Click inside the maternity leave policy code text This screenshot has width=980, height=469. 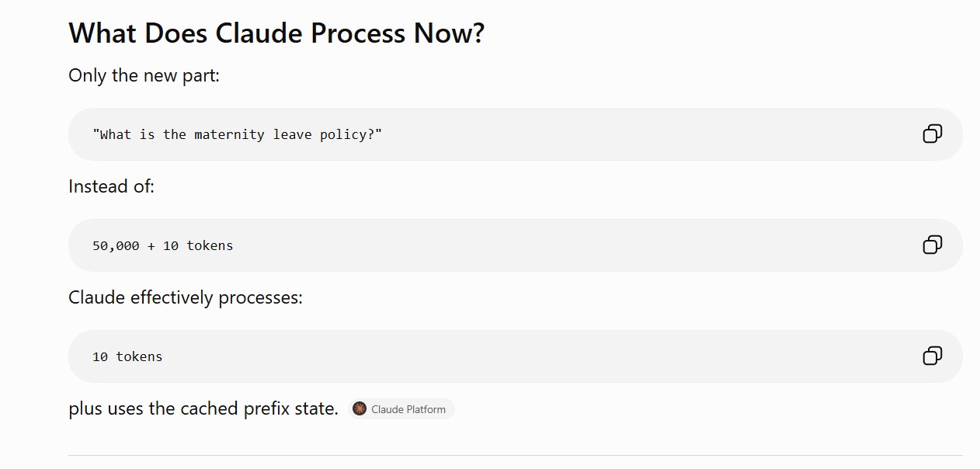(x=238, y=134)
